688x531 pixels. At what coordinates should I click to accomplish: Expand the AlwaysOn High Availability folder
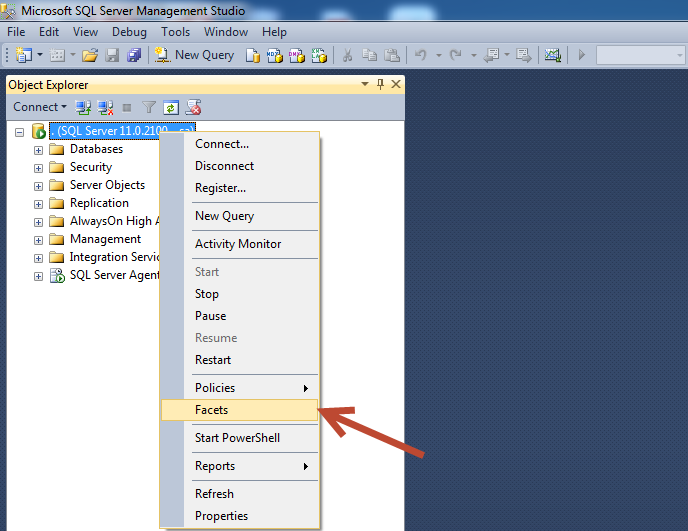39,222
